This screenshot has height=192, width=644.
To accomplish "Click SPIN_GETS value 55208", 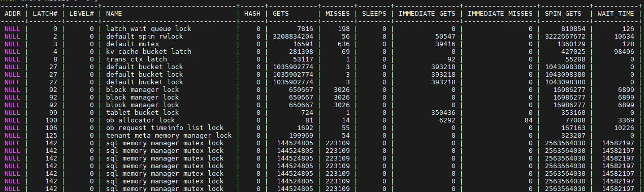I will coord(575,59).
